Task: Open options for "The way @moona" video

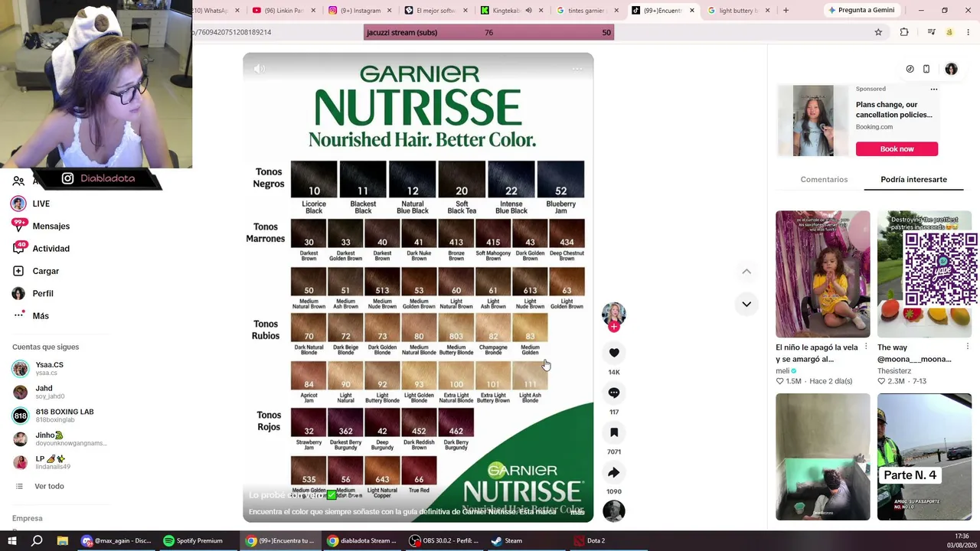Action: tap(968, 347)
